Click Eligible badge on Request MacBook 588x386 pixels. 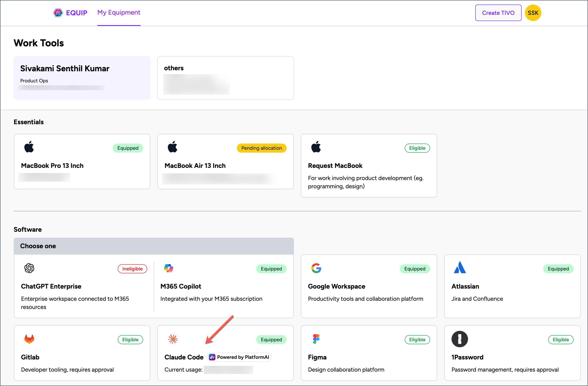pyautogui.click(x=417, y=148)
